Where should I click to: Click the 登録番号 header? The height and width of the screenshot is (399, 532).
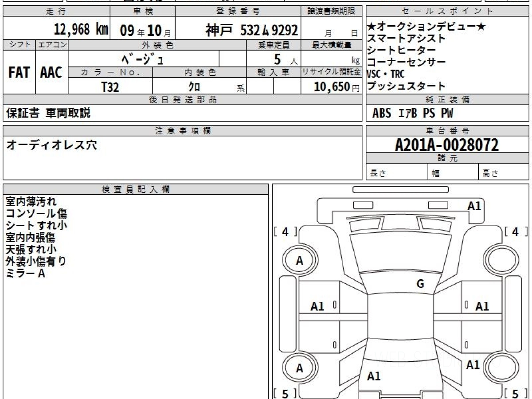pos(239,12)
